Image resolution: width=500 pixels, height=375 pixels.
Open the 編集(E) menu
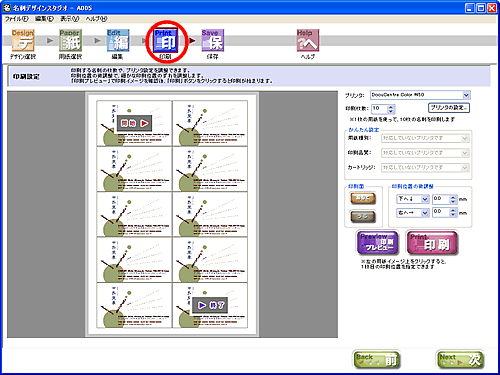coord(44,19)
